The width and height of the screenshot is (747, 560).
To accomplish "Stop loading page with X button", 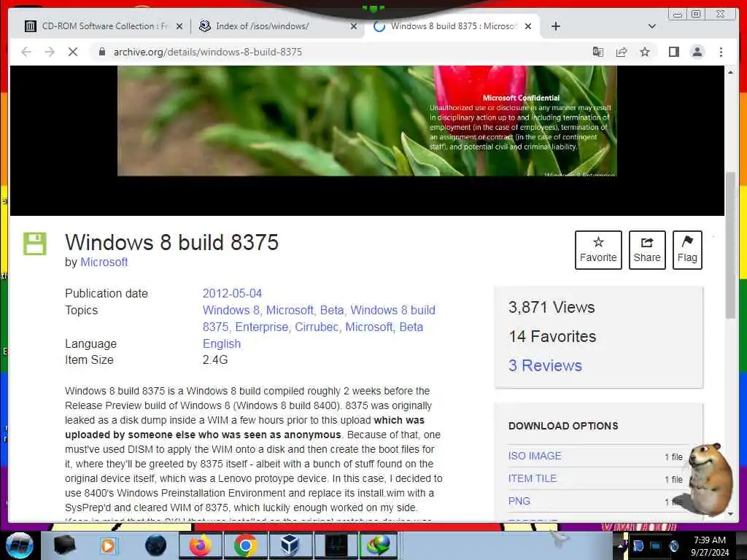I will pos(73,52).
